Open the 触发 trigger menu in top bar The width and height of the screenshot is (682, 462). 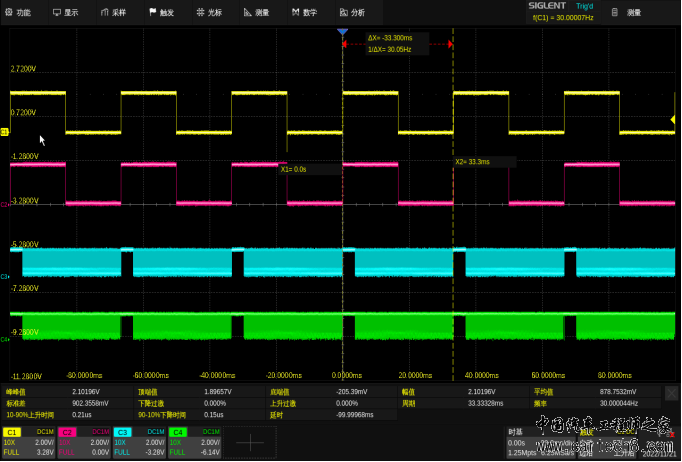pos(162,12)
